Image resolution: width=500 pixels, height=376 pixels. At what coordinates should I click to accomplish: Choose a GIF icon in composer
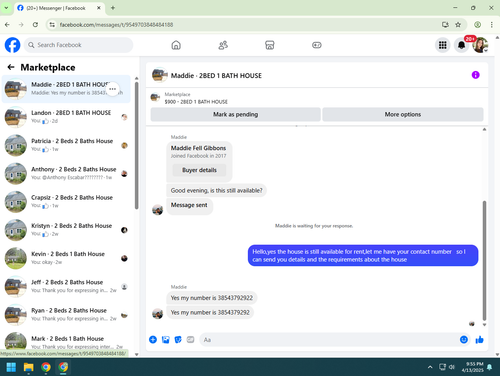pos(190,340)
